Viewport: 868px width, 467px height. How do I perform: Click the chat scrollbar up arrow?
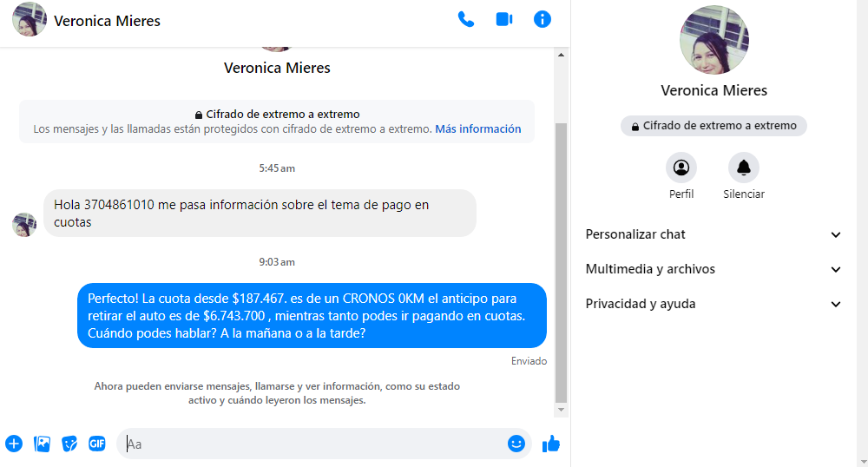click(561, 55)
